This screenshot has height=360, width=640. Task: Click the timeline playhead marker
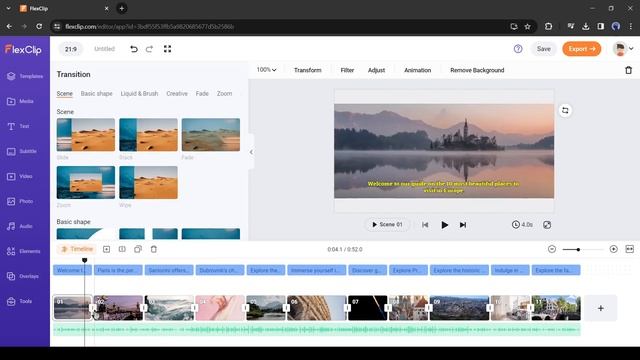tap(84, 260)
